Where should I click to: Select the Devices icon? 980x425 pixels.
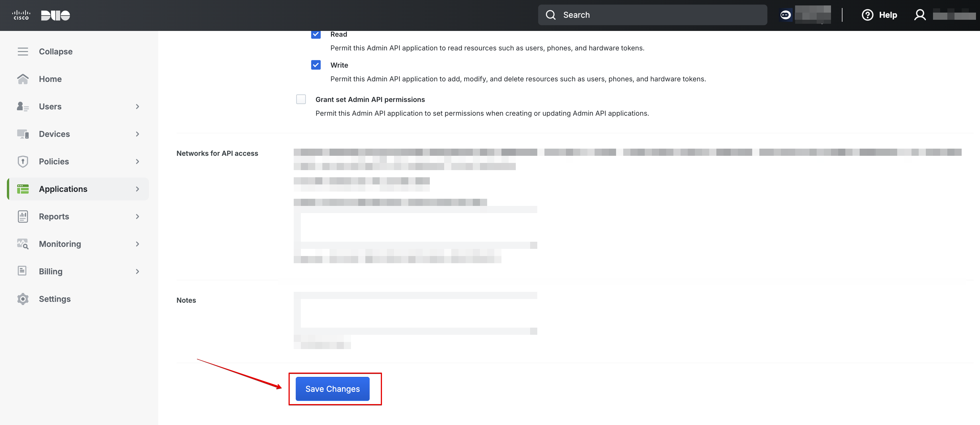23,134
